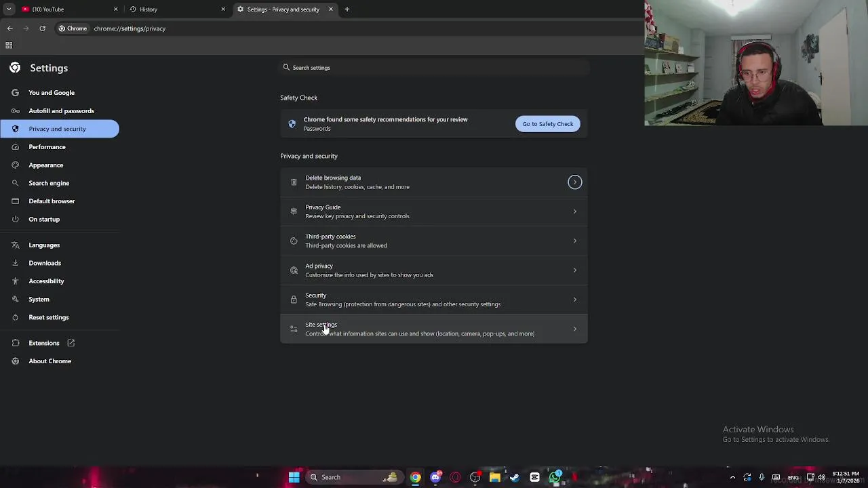The image size is (868, 488).
Task: Expand the Third-party cookies row chevron
Action: [x=574, y=241]
